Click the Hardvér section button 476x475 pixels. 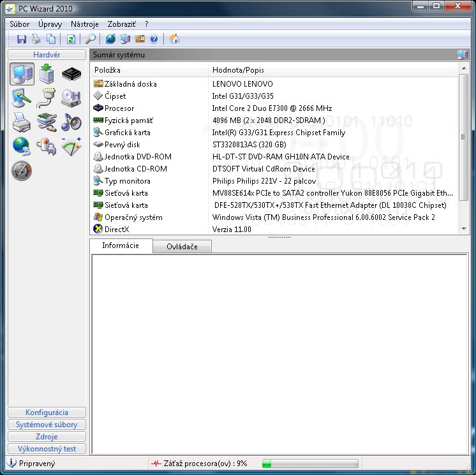47,55
